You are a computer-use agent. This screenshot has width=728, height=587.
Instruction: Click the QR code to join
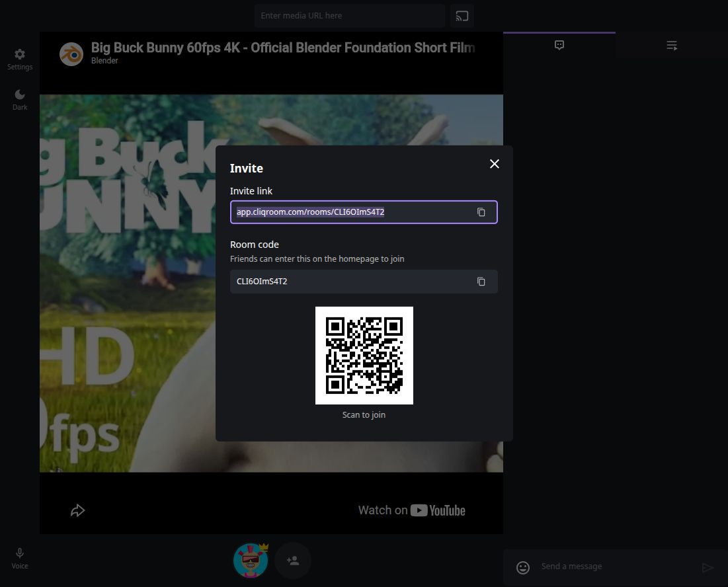point(364,356)
